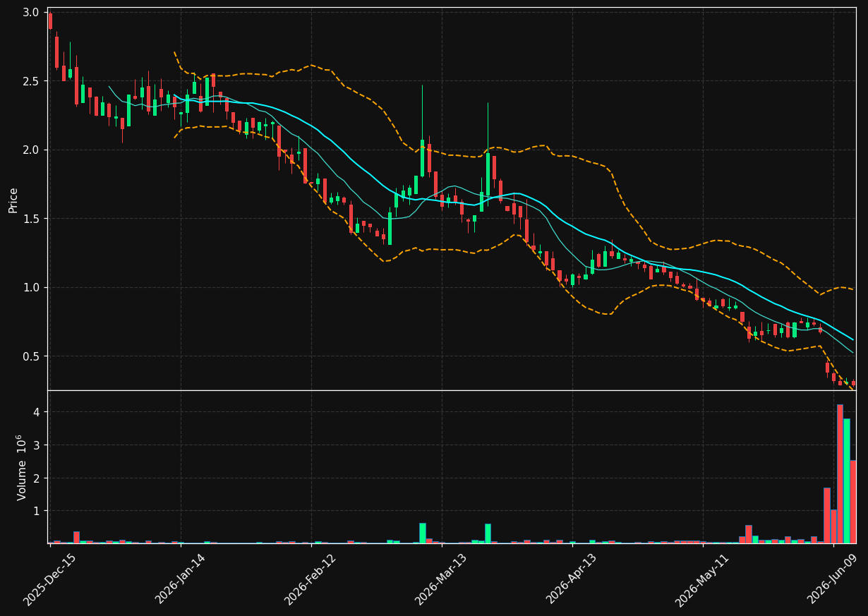Screen dimensions: 868x616
Task: Click the tallest red volume bar
Action: pyautogui.click(x=840, y=473)
